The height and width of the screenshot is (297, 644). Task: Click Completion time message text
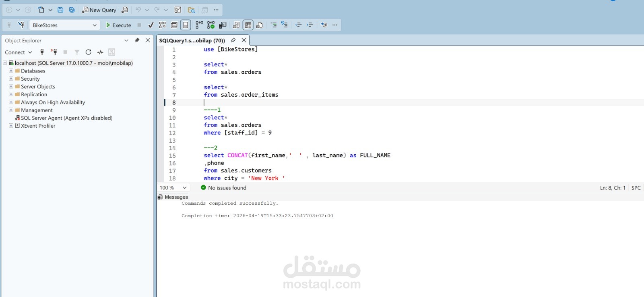click(x=257, y=216)
